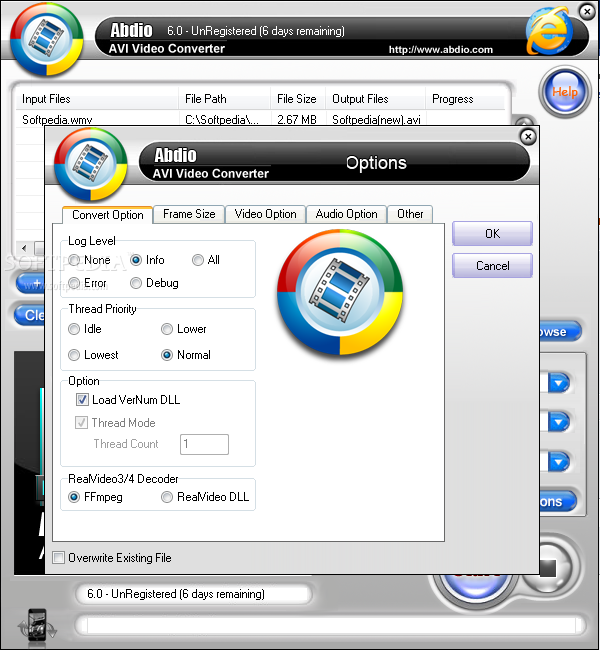
Task: Click the mobile phone icon at bottom left
Action: [37, 625]
